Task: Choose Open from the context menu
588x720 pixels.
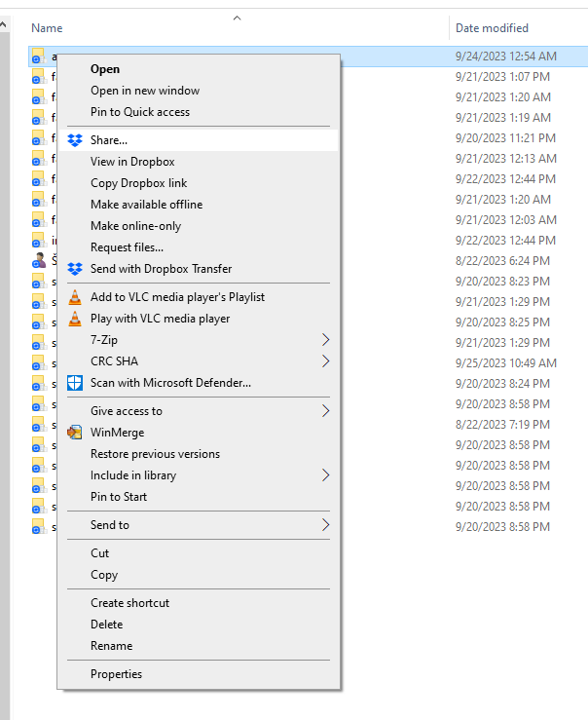Action: pyautogui.click(x=199, y=69)
